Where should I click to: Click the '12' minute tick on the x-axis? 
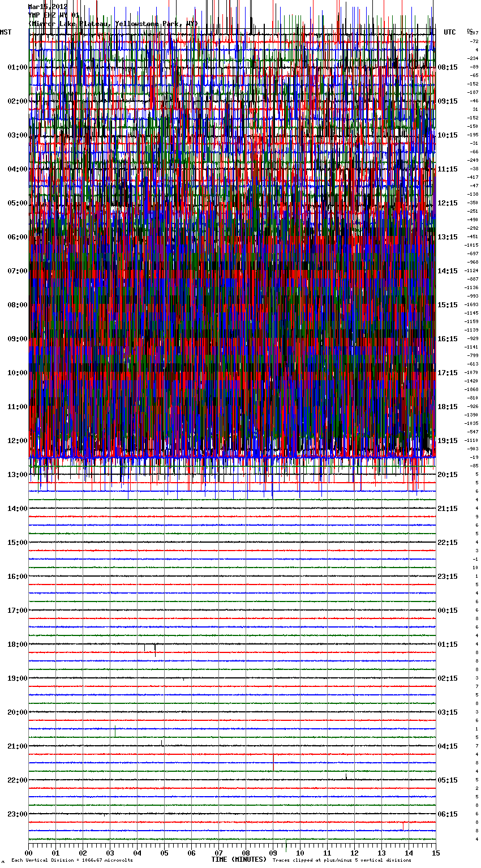(354, 853)
